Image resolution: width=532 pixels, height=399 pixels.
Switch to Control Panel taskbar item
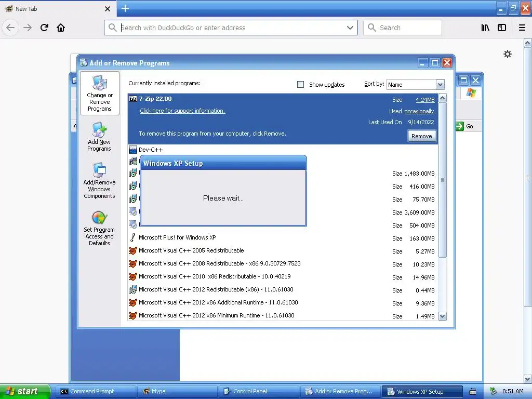point(259,391)
